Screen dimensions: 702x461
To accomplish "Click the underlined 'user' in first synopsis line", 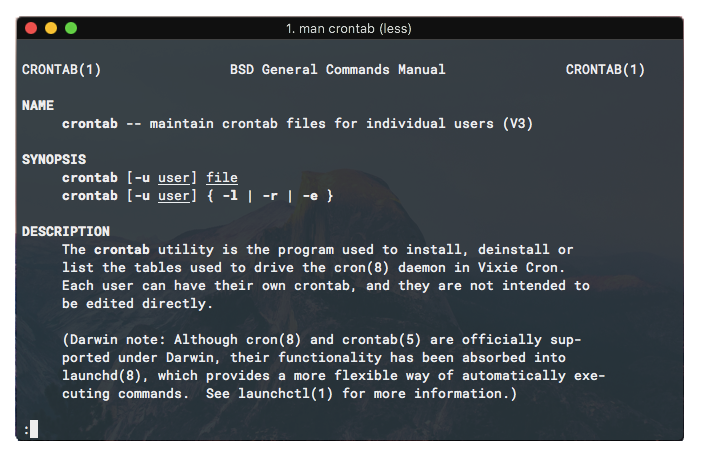I will click(x=174, y=178).
